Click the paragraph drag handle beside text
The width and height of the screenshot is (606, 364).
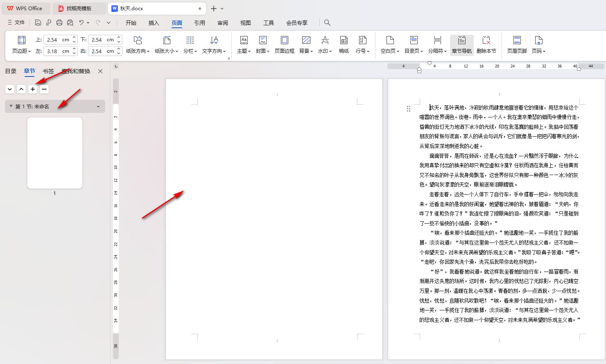409,109
